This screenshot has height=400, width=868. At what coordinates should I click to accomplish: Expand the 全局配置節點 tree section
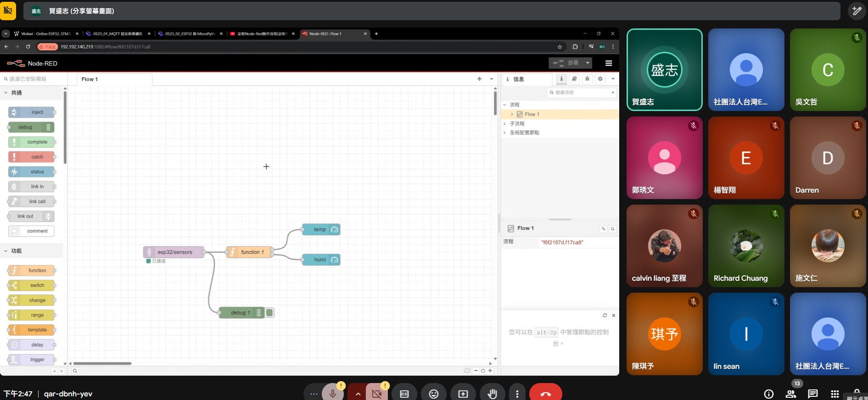pos(505,133)
